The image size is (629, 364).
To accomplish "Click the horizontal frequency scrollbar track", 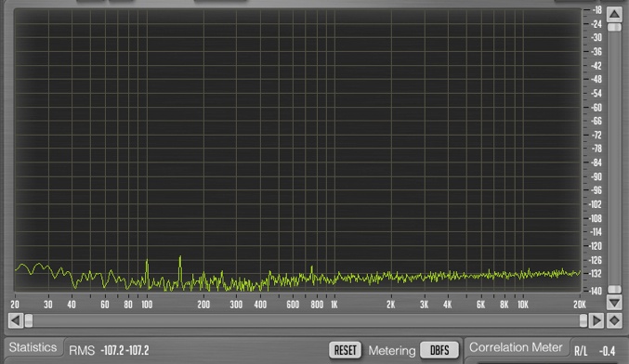I will [x=306, y=320].
